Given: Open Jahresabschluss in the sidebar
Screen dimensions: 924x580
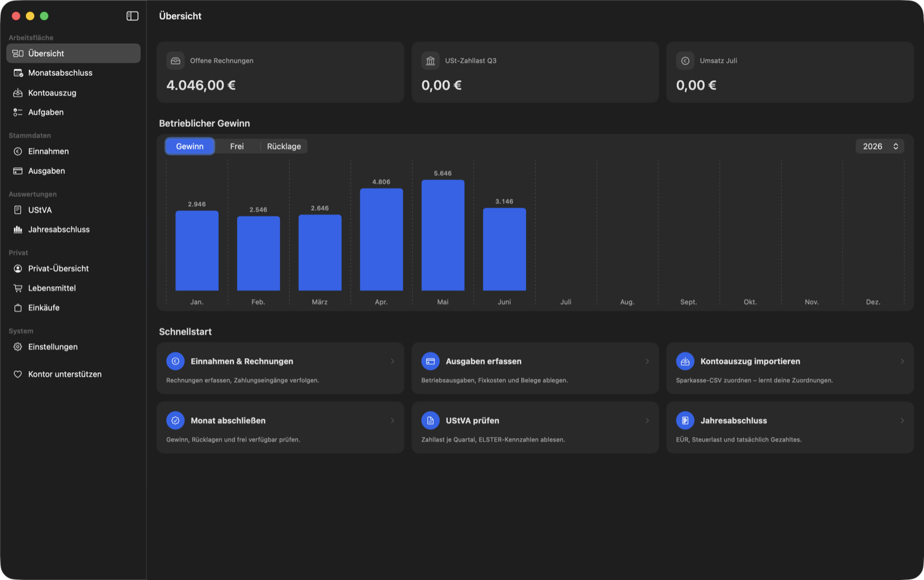Looking at the screenshot, I should tap(73, 229).
